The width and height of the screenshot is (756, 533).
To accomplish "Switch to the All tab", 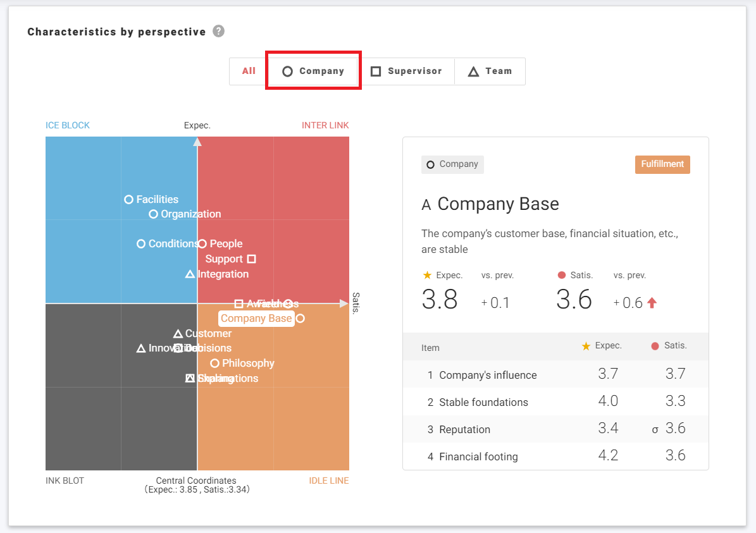I will coord(249,71).
